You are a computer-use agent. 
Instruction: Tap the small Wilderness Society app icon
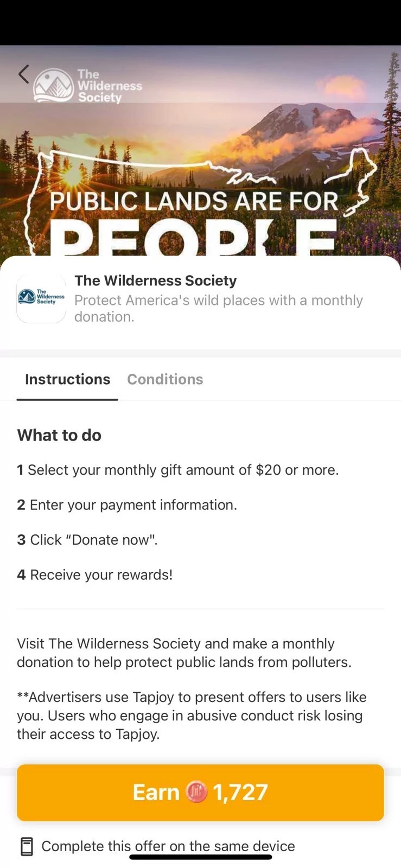pos(41,298)
